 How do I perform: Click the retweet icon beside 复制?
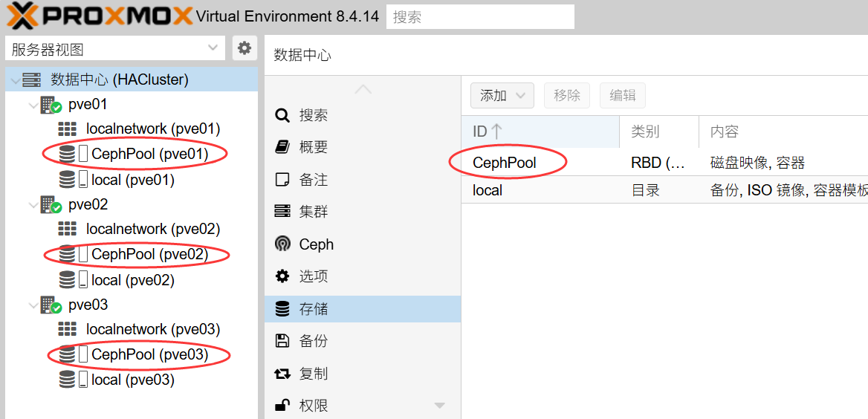282,374
